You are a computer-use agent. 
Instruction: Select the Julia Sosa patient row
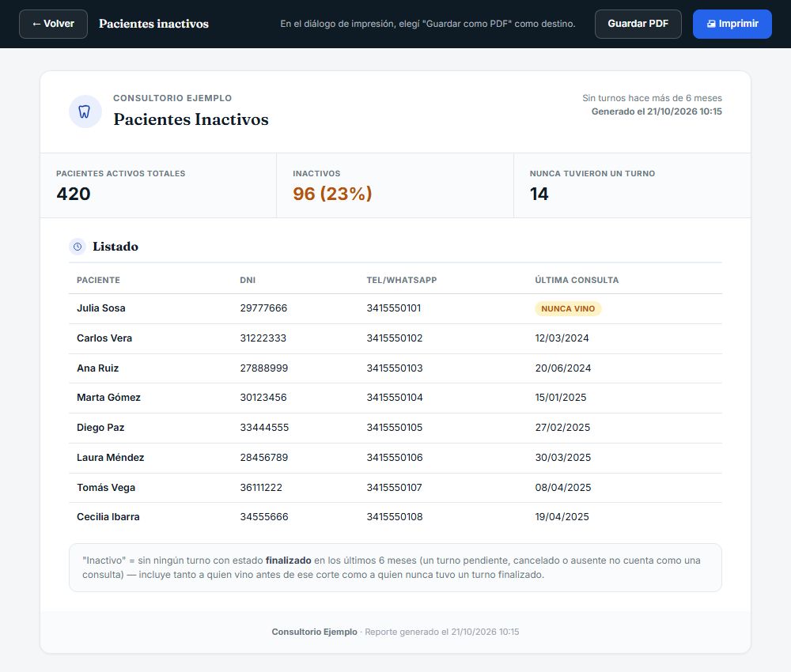pyautogui.click(x=395, y=308)
